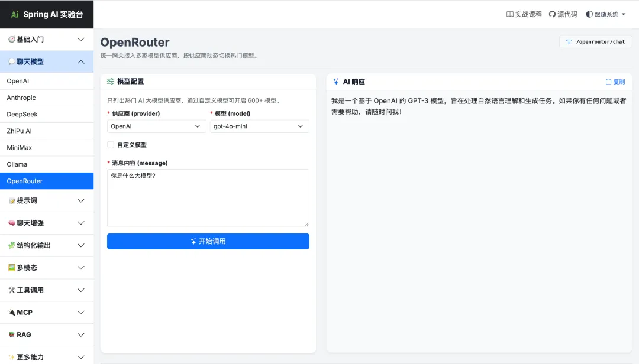The width and height of the screenshot is (639, 364).
Task: Click the /openrouter/chat endpoint badge
Action: click(x=596, y=41)
